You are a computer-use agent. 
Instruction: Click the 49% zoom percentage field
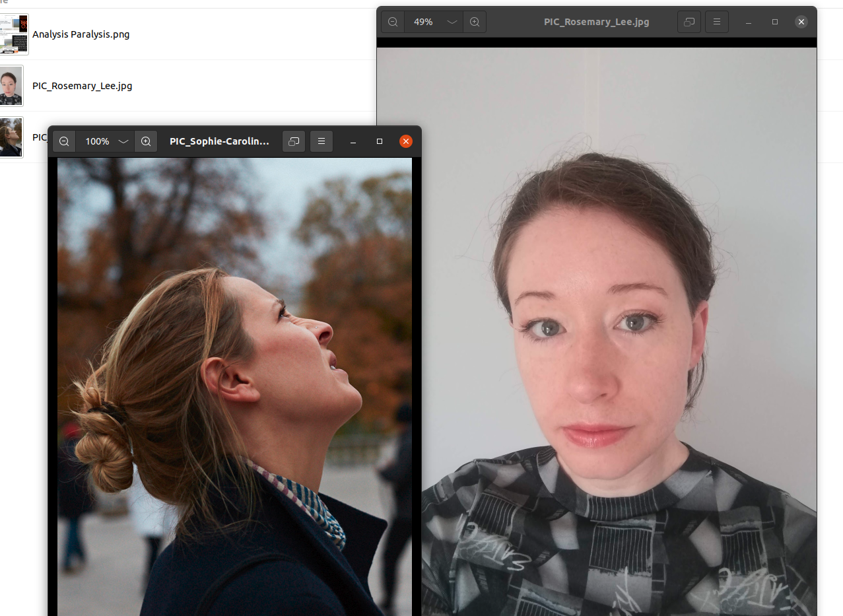coord(423,22)
